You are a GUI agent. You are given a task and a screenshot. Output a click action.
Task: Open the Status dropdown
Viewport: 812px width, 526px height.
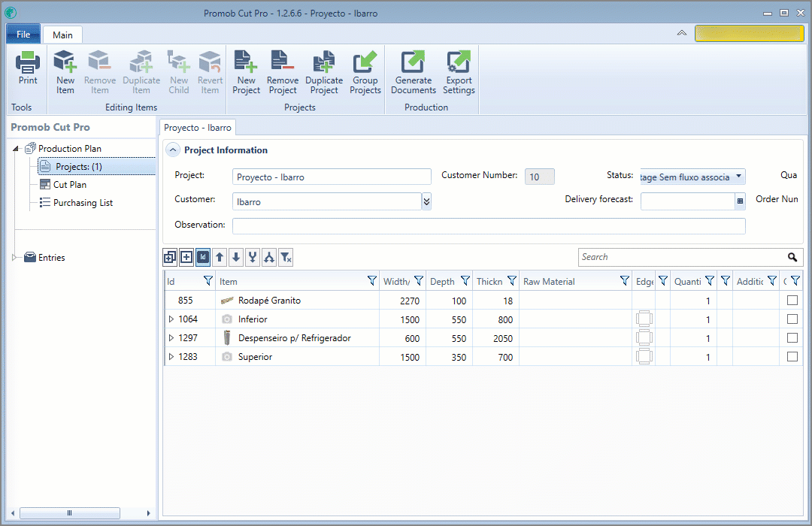coord(739,177)
